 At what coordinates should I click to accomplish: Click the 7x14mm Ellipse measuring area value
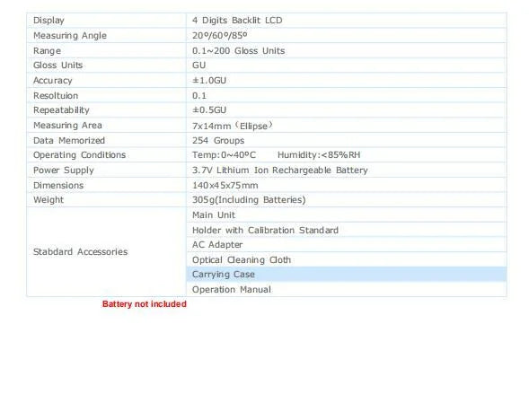(233, 126)
